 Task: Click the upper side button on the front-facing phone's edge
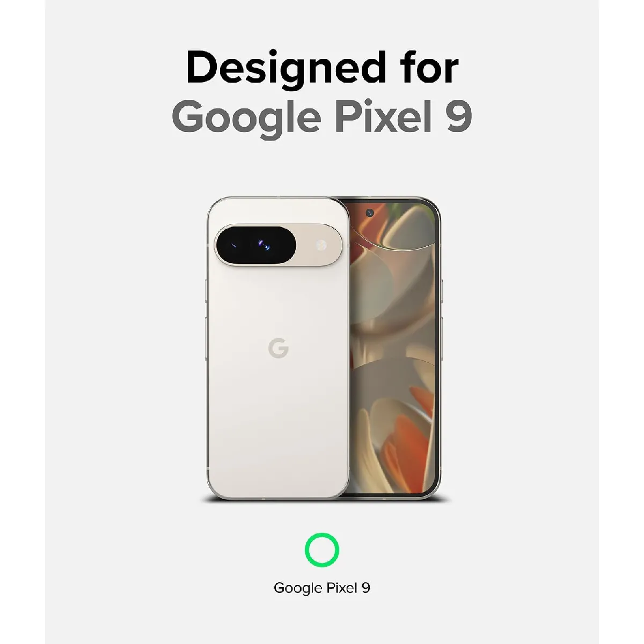coord(441,291)
